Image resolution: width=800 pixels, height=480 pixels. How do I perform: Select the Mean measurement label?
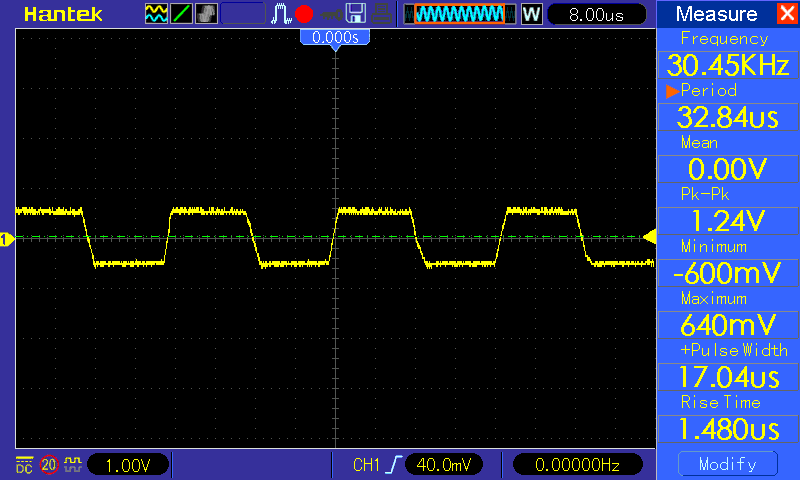[699, 143]
